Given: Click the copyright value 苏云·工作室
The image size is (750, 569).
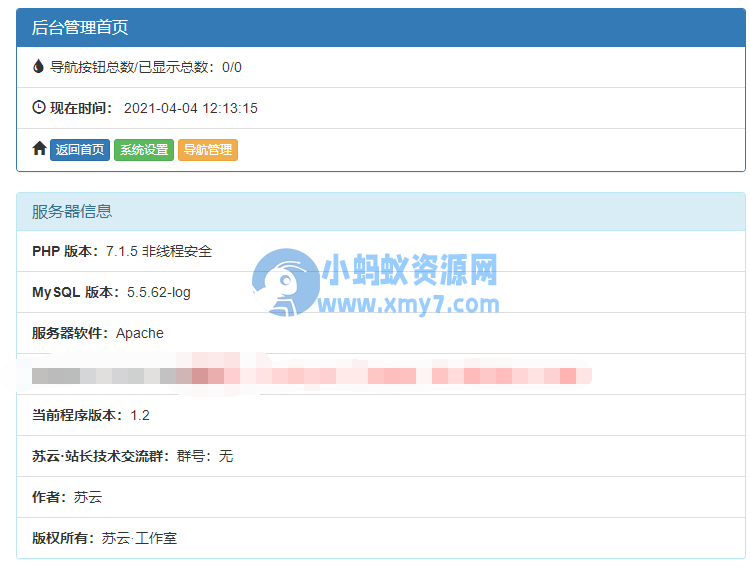Looking at the screenshot, I should coord(139,538).
